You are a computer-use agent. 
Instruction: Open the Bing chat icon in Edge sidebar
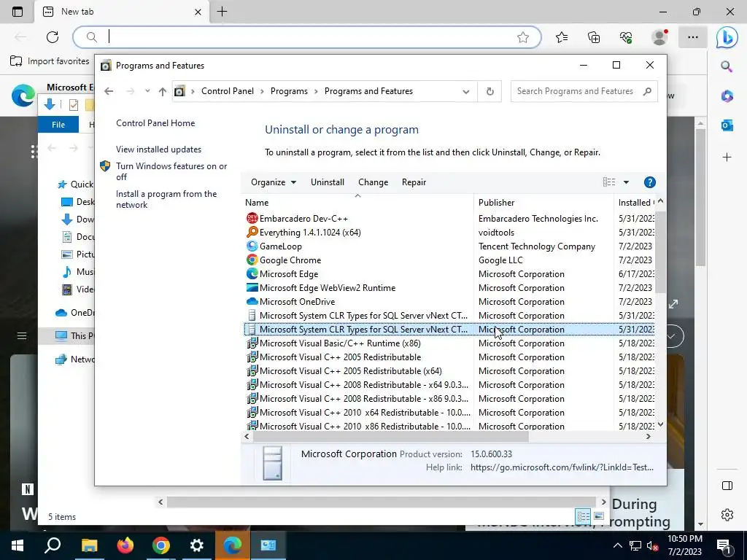tap(727, 38)
